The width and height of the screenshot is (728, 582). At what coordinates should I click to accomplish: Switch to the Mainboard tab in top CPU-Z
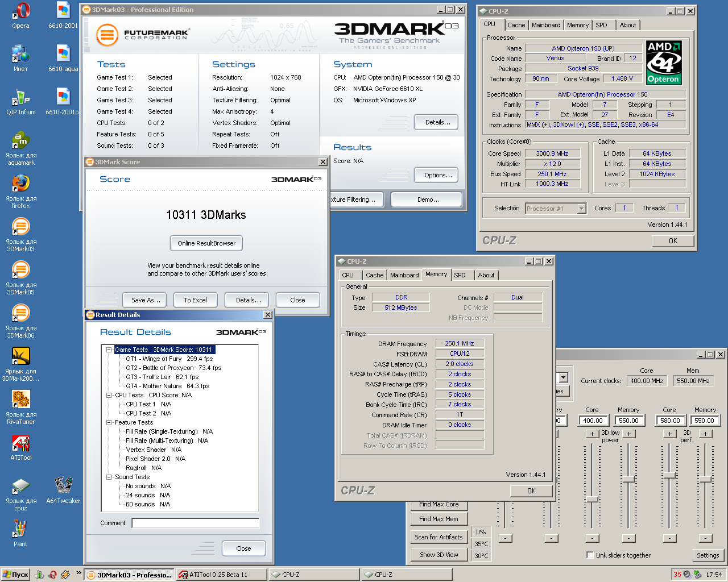[546, 25]
